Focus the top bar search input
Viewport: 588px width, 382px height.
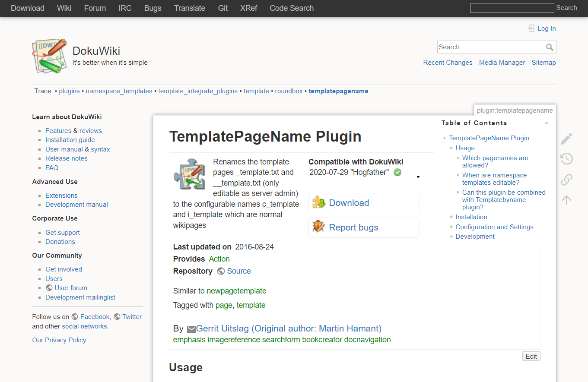(512, 8)
